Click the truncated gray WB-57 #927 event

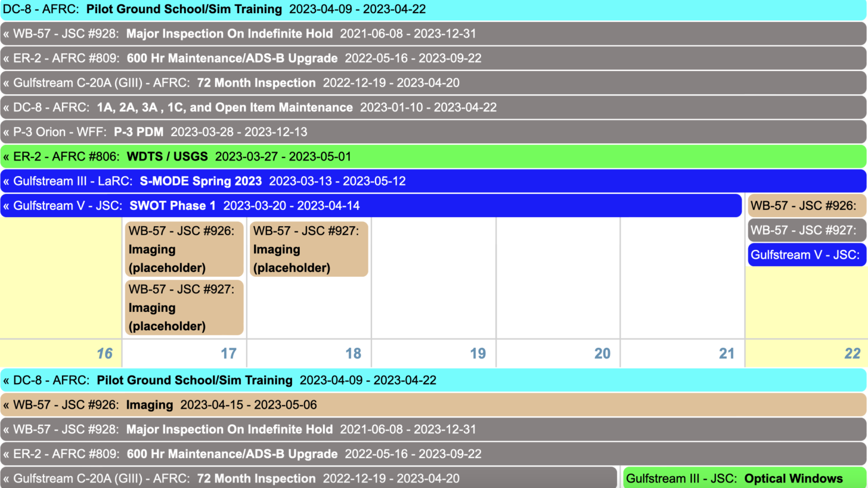pos(807,230)
